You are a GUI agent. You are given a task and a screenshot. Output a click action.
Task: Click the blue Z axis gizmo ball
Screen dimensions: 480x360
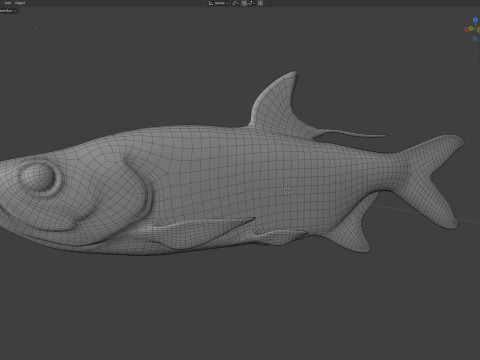pyautogui.click(x=475, y=20)
